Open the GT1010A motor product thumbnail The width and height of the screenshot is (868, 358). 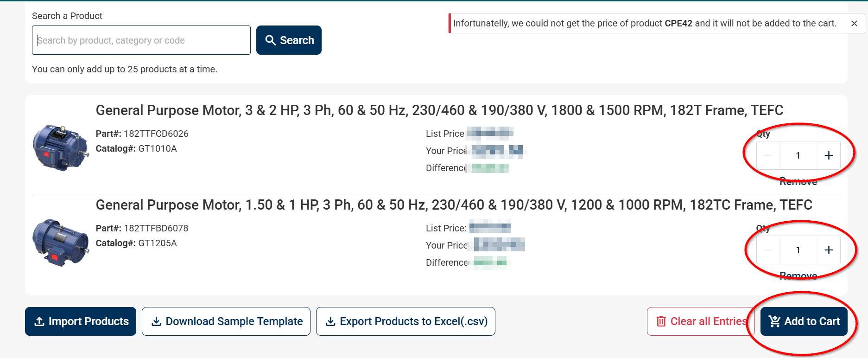(61, 148)
